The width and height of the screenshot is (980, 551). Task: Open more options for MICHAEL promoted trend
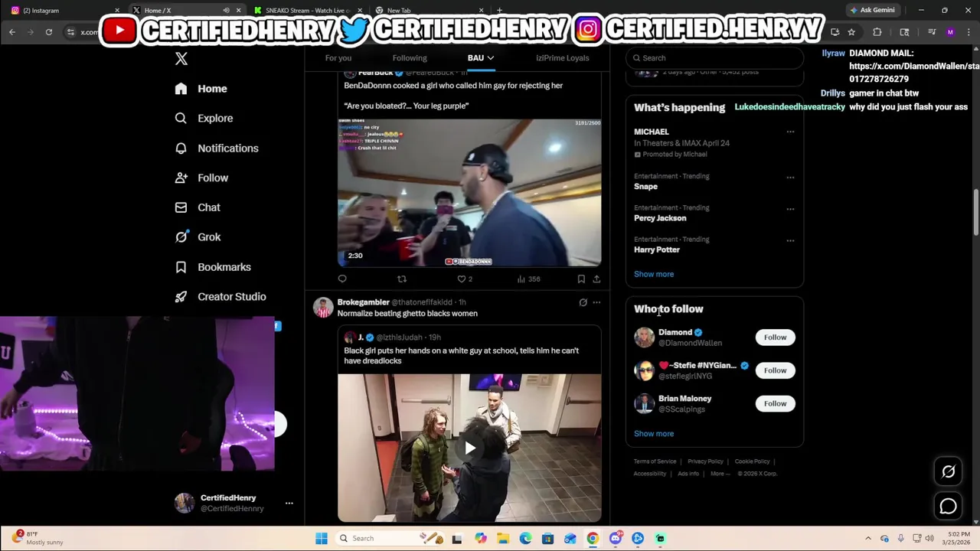coord(790,132)
